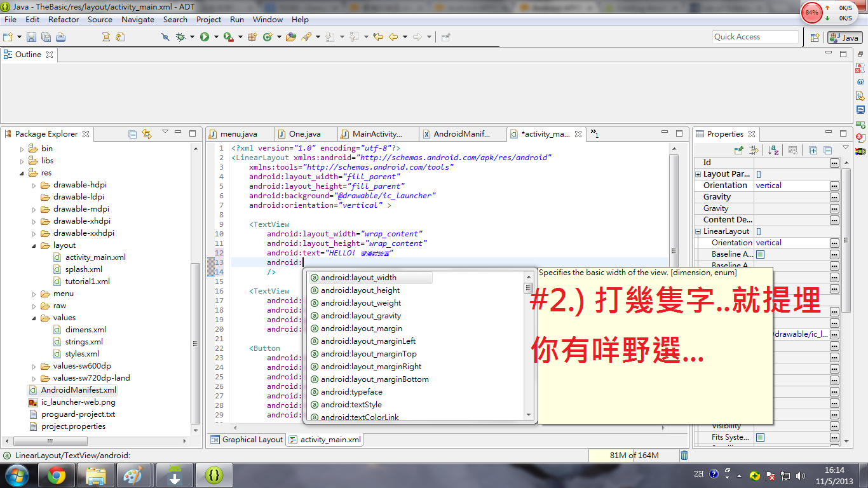Expand the libs folder
The image size is (868, 488).
click(x=22, y=161)
